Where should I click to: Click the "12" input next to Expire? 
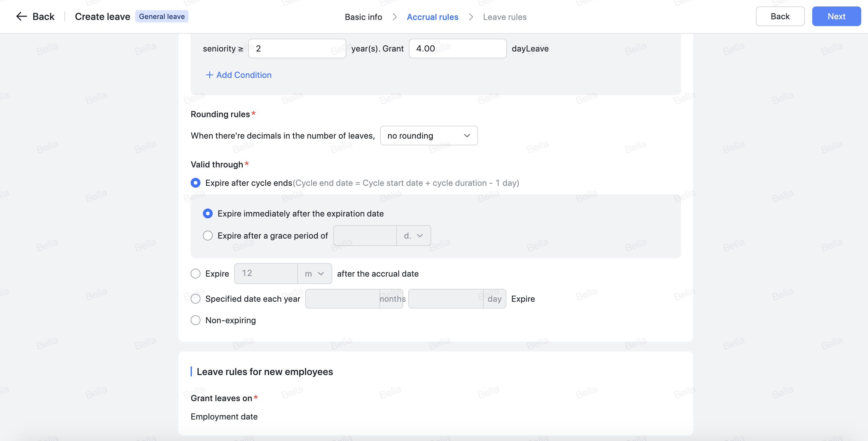(x=266, y=274)
